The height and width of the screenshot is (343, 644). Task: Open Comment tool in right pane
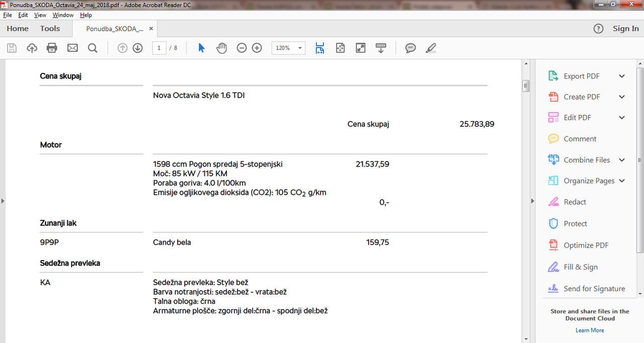(580, 138)
